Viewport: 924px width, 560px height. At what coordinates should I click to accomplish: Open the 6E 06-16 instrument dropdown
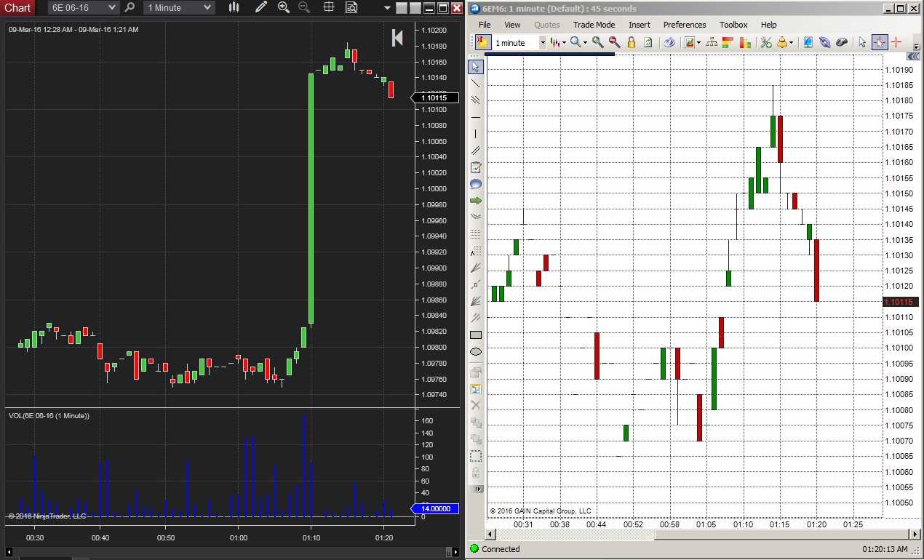[84, 7]
